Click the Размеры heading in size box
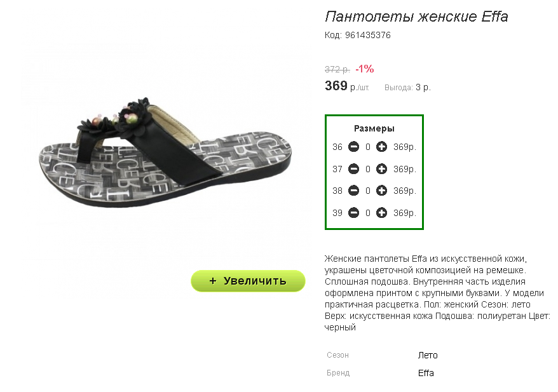This screenshot has width=558, height=392. 374,128
